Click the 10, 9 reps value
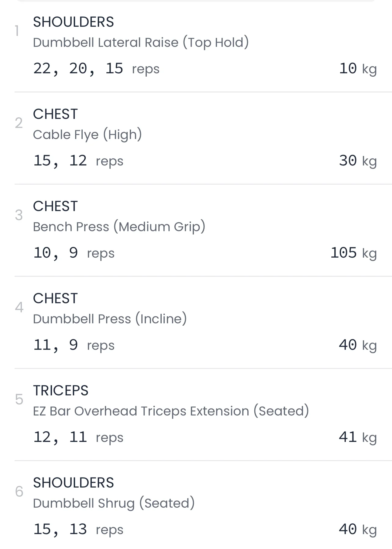Screen dimensions: 392x549 (x=74, y=253)
